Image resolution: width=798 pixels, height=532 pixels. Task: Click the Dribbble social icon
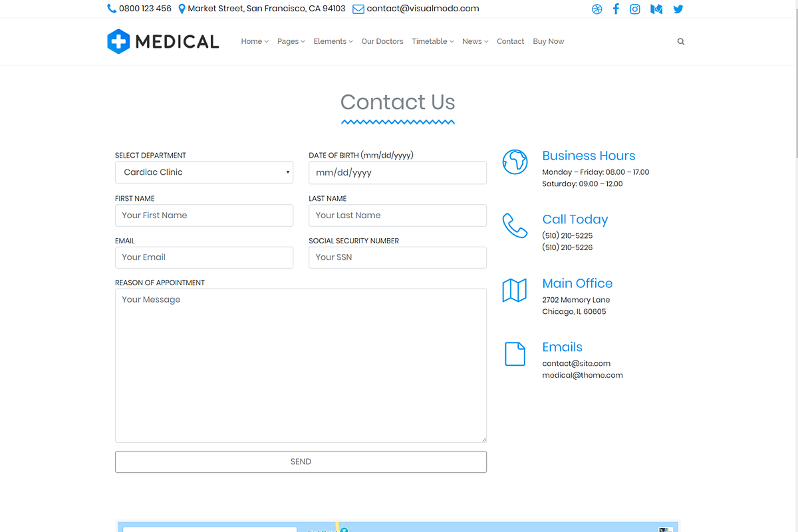(597, 9)
